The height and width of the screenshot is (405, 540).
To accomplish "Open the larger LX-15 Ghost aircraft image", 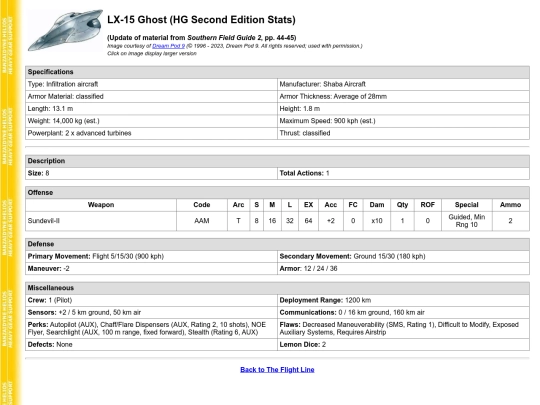I will pos(65,30).
